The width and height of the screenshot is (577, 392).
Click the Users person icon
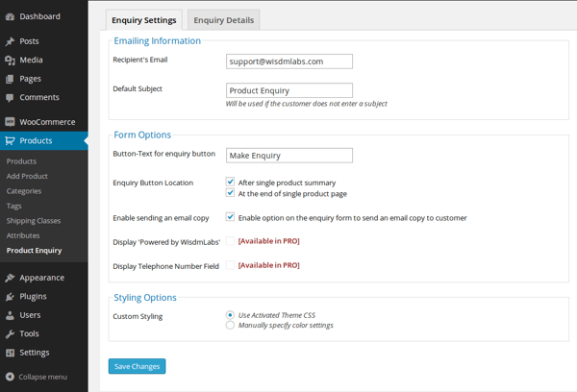[x=10, y=315]
